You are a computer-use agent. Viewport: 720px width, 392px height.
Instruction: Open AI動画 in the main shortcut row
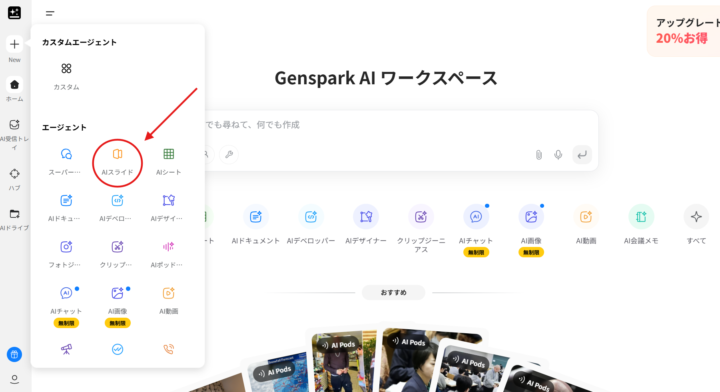pyautogui.click(x=586, y=224)
